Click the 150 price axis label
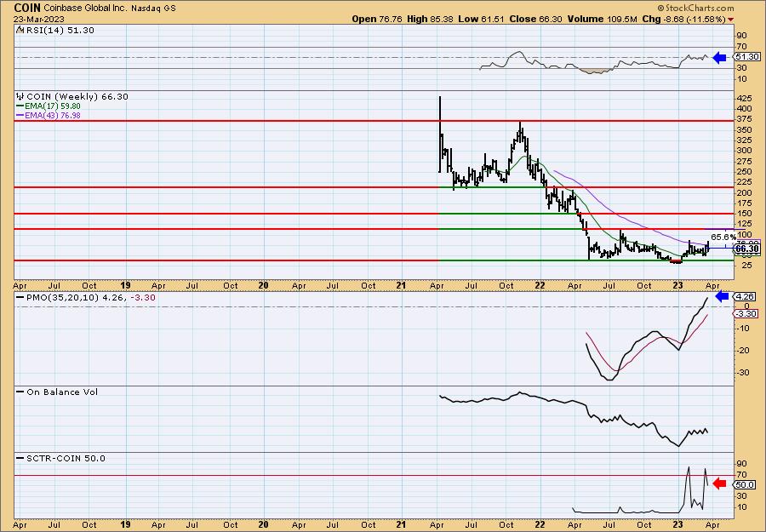Screen dimensions: 766x532 pos(745,214)
